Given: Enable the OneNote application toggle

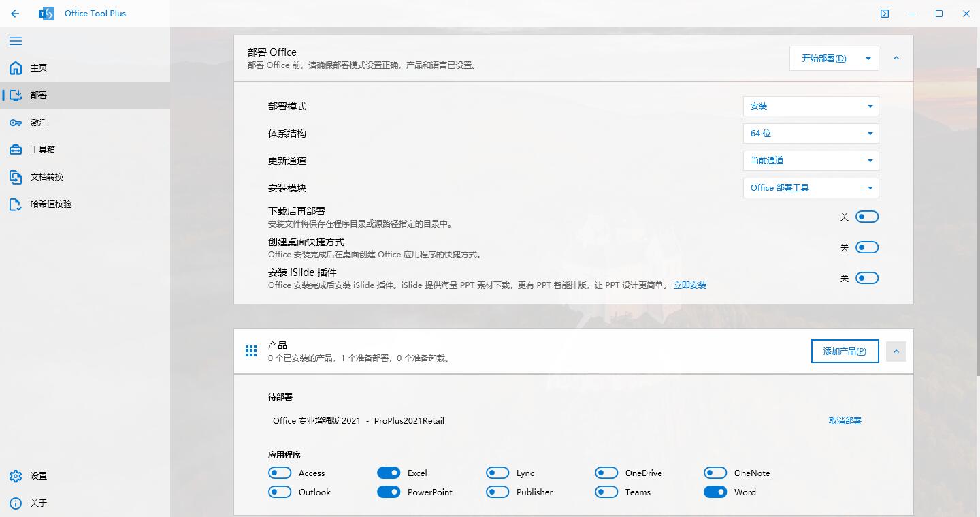Looking at the screenshot, I should [x=715, y=473].
